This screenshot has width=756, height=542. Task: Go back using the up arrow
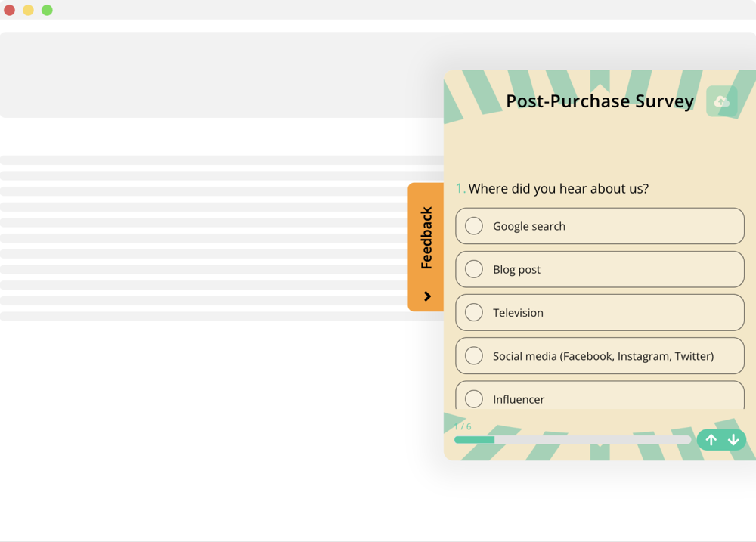pyautogui.click(x=711, y=439)
